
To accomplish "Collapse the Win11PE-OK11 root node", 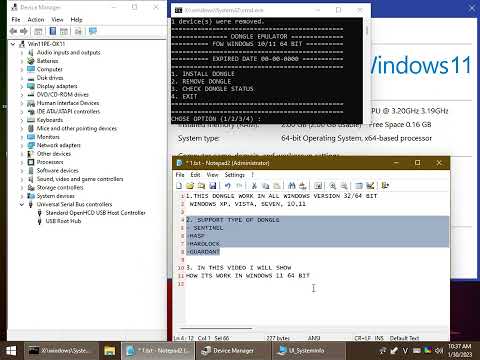I will pyautogui.click(x=13, y=44).
